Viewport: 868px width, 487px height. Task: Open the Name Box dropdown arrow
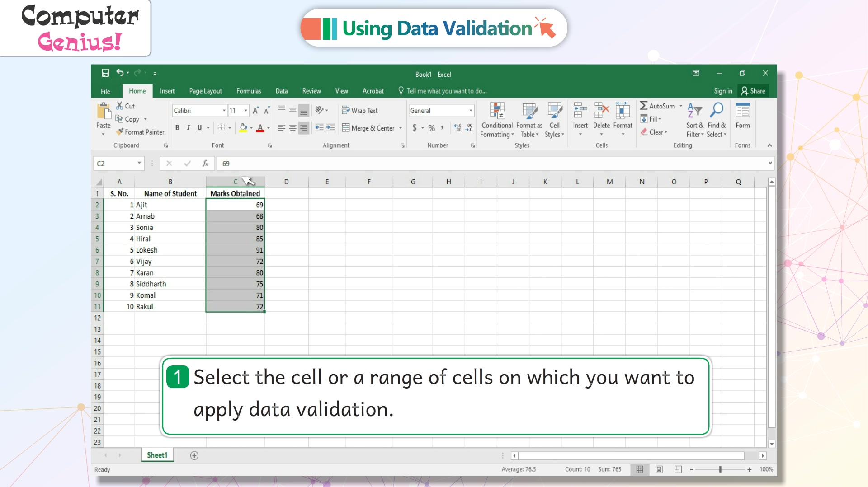click(x=139, y=163)
